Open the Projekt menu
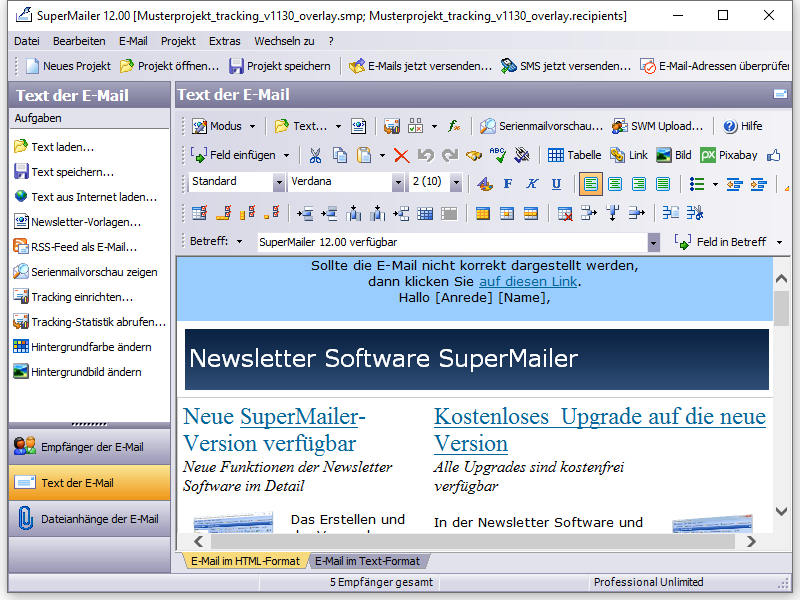Screen dimensions: 800x600 tap(178, 41)
